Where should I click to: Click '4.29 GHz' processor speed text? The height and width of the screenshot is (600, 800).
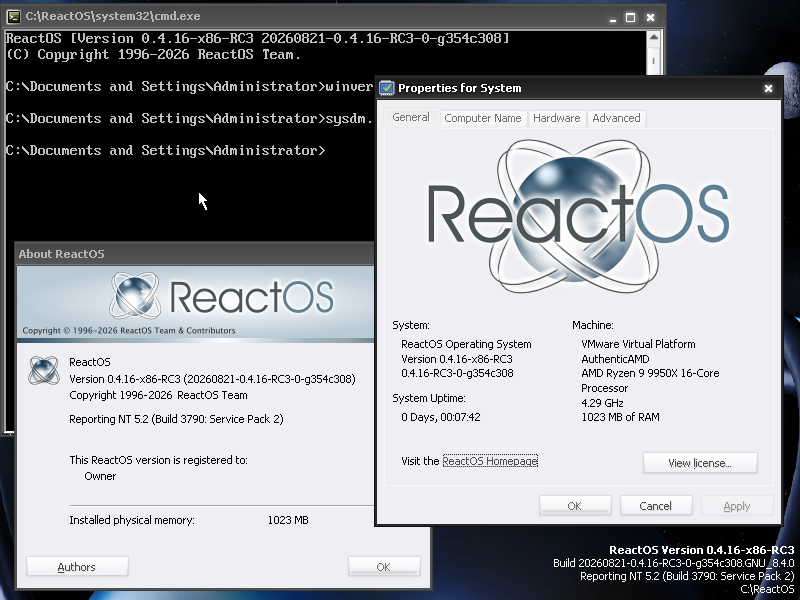coord(602,403)
